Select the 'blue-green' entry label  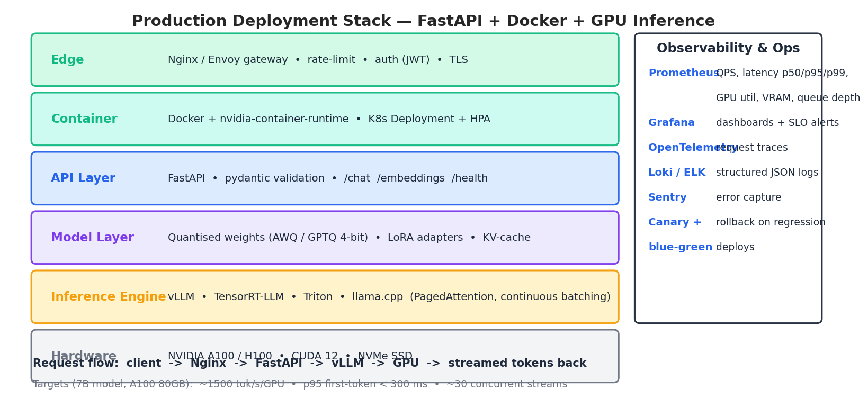click(x=681, y=247)
